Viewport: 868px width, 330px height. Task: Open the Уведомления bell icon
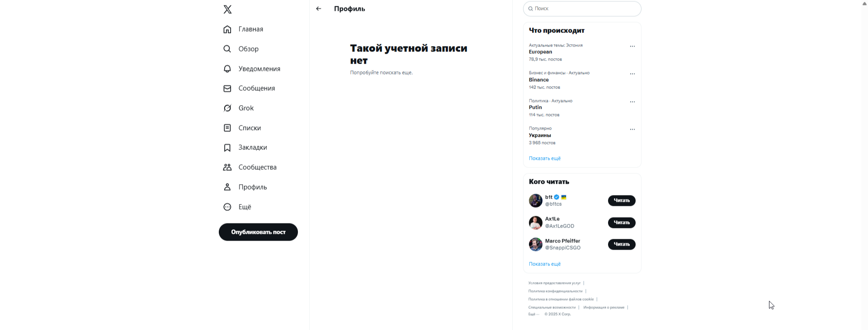tap(227, 69)
